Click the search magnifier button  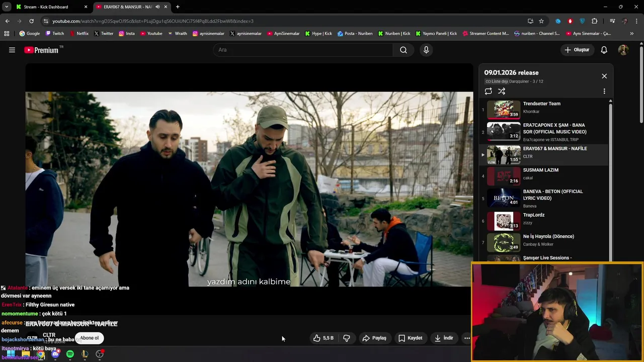[x=404, y=50]
